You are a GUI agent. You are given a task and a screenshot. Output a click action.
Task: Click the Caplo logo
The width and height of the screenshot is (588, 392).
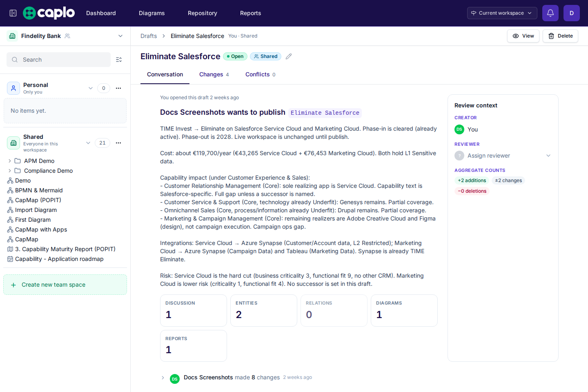point(49,13)
